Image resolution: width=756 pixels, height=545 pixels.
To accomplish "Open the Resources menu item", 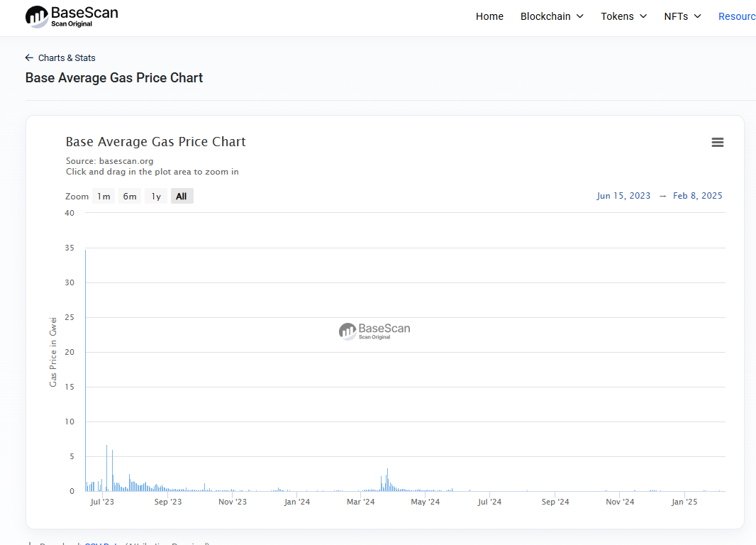I will 738,16.
